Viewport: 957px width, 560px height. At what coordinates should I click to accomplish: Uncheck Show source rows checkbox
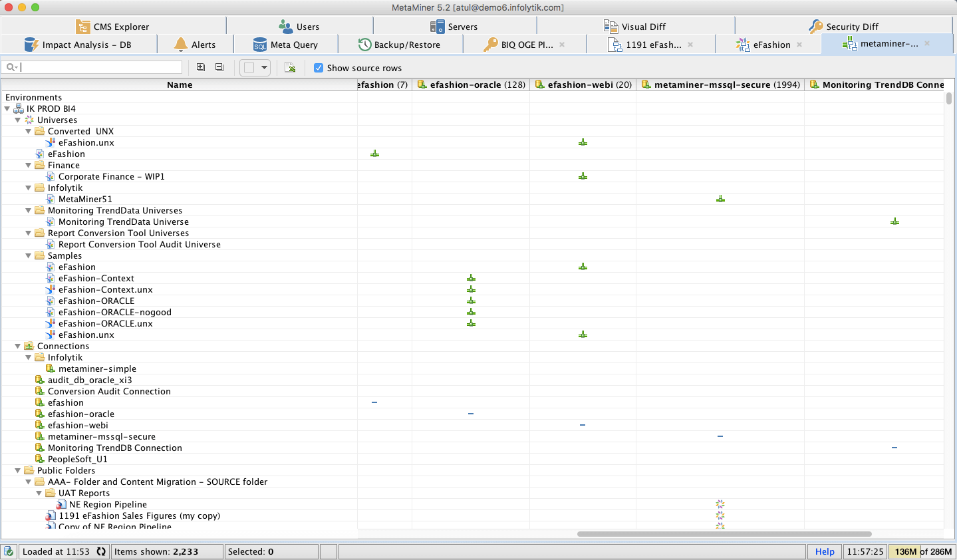coord(319,68)
